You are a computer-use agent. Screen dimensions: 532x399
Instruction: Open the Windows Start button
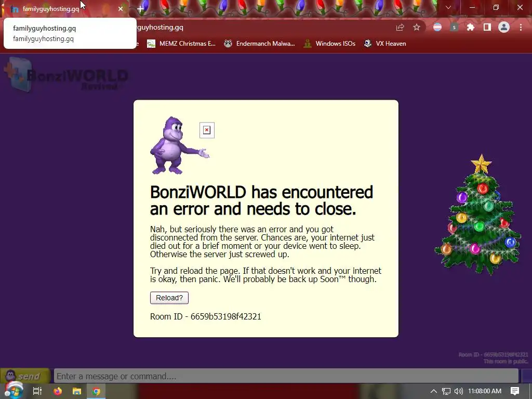[x=13, y=391]
